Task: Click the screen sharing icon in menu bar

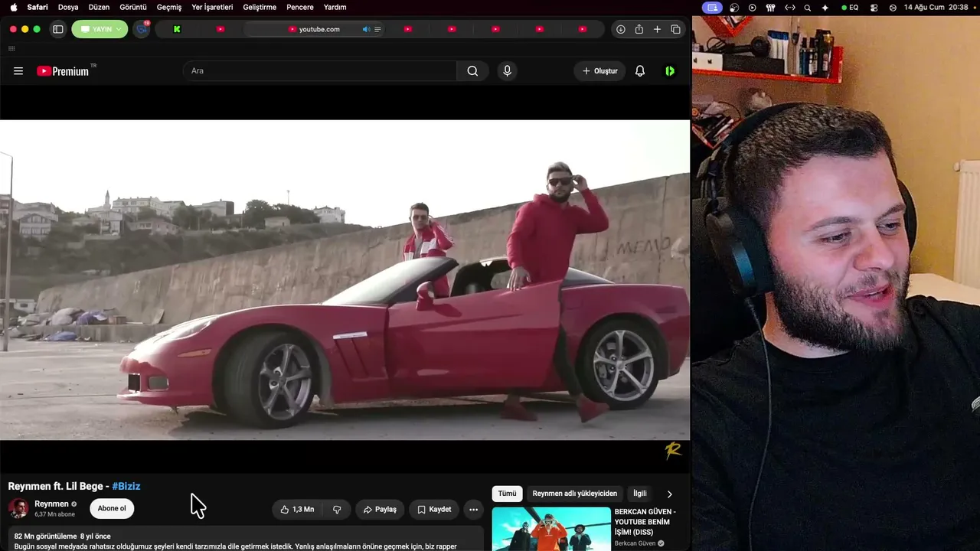Action: (713, 8)
